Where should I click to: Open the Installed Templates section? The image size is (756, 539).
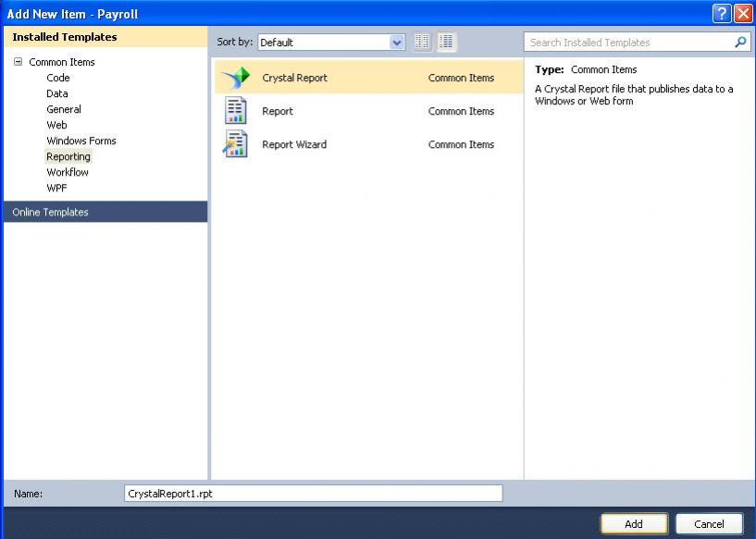point(105,37)
